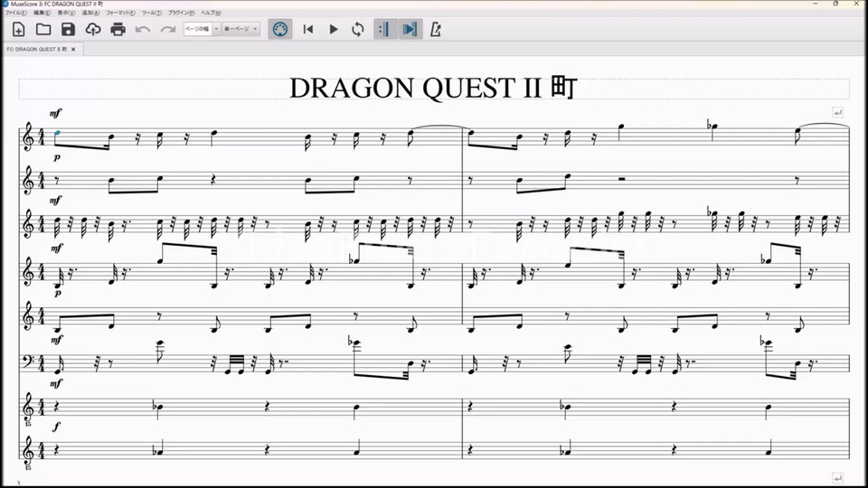Open a score using the folder icon

pos(43,29)
